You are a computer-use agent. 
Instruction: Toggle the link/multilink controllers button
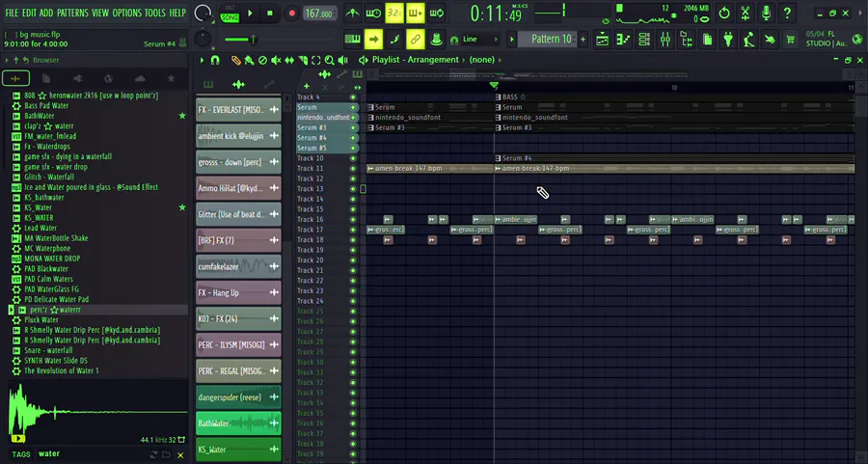(x=415, y=40)
